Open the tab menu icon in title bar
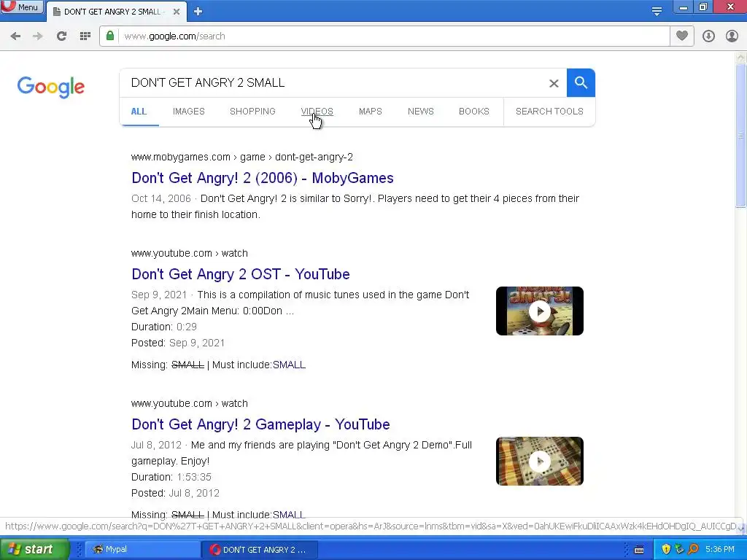Image resolution: width=747 pixels, height=560 pixels. point(657,12)
